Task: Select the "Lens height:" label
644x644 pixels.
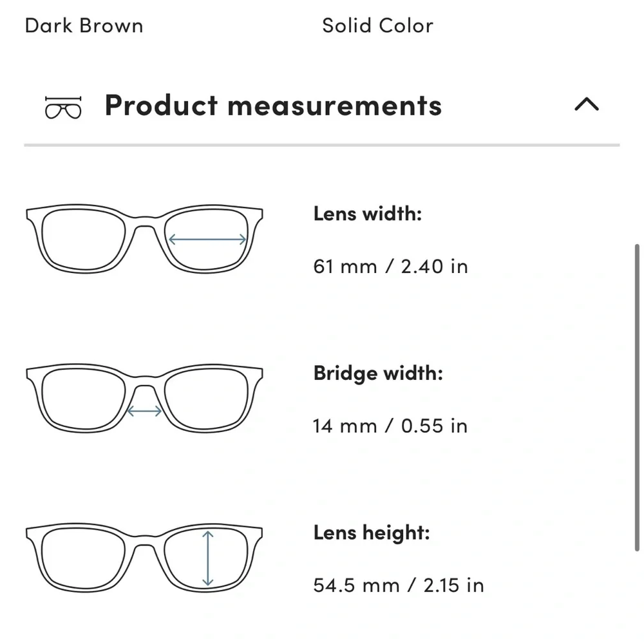Action: click(371, 533)
